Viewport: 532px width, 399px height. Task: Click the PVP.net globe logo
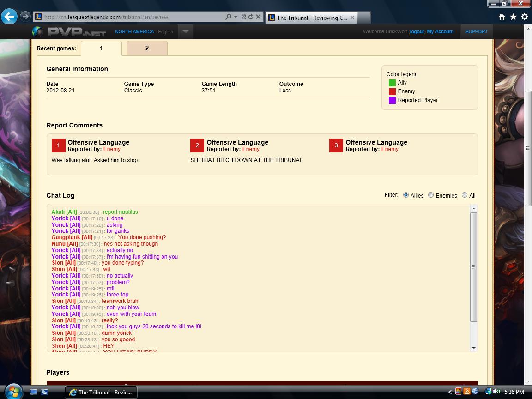[x=37, y=31]
